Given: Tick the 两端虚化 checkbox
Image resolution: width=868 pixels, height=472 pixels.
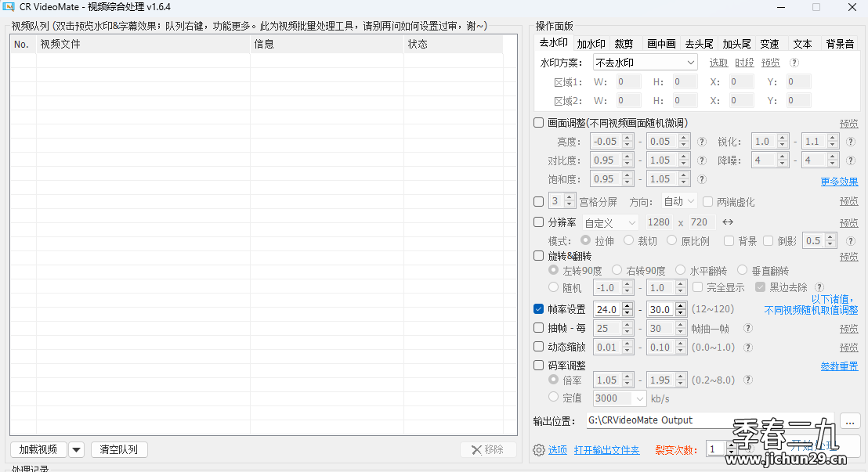Looking at the screenshot, I should click(x=707, y=201).
